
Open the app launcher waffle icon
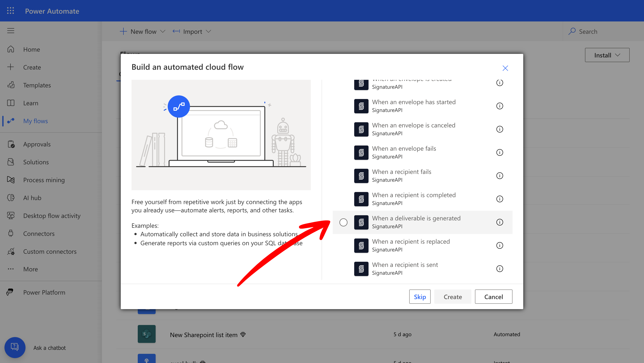tap(11, 11)
